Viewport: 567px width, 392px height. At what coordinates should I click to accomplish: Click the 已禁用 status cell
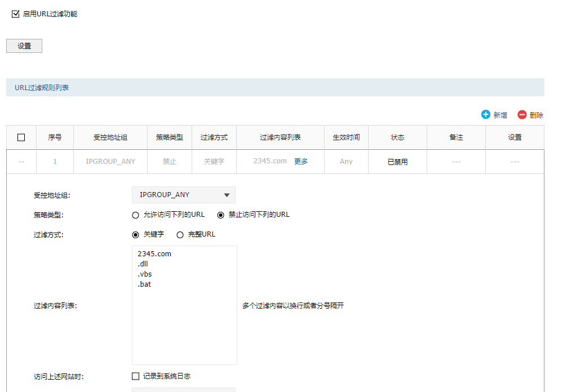398,162
